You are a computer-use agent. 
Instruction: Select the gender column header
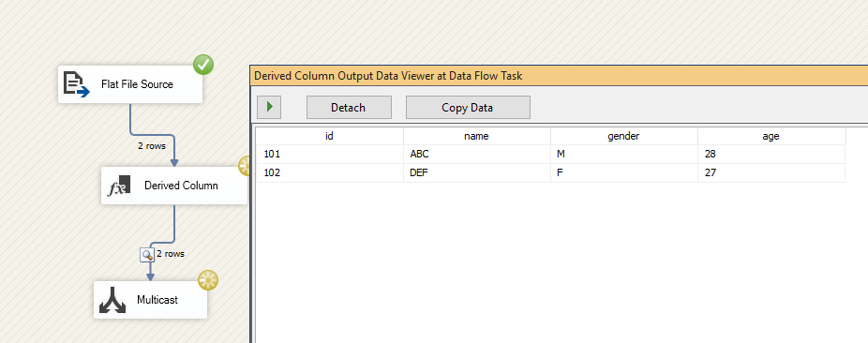coord(624,136)
